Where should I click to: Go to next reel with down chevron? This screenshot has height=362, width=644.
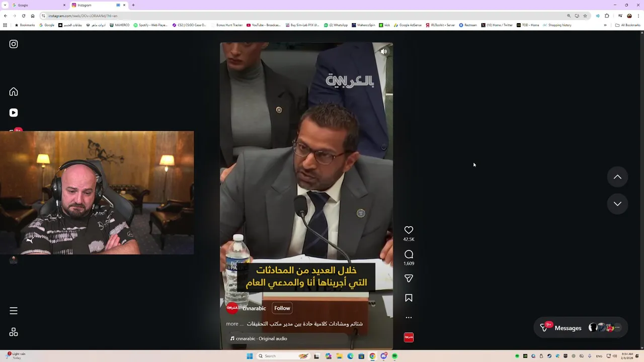617,204
